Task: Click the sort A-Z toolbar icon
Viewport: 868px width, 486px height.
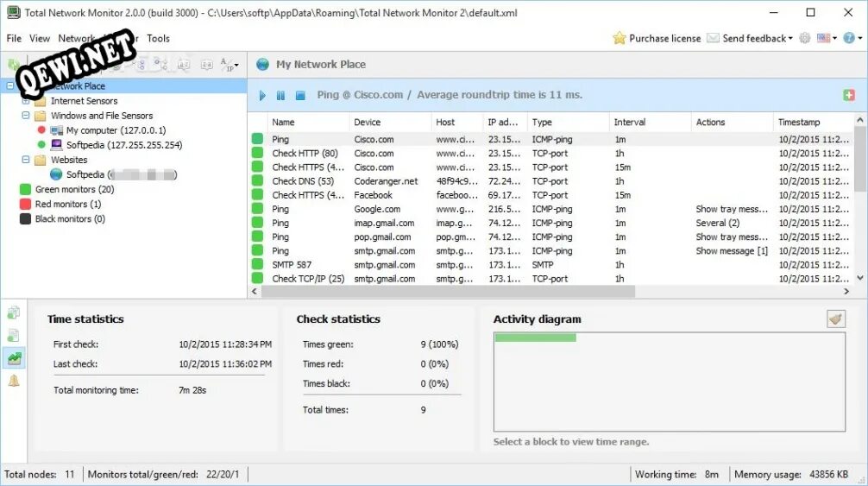Action: (x=184, y=65)
